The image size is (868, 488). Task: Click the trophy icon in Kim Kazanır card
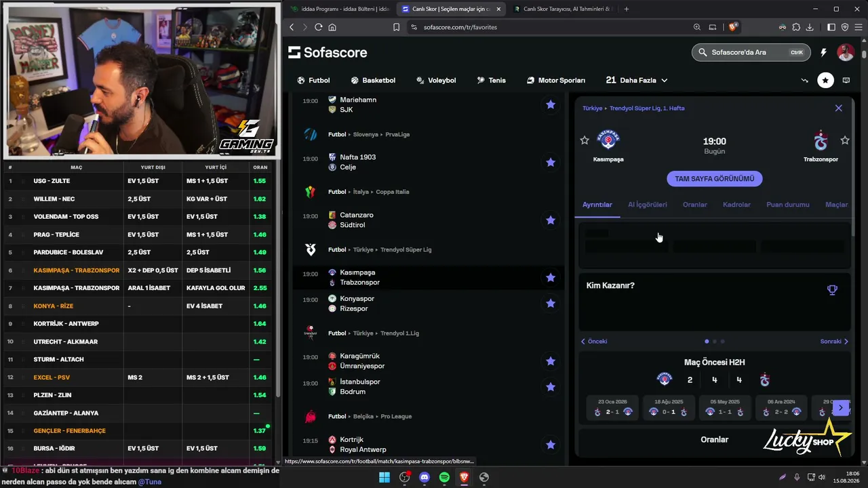[832, 290]
